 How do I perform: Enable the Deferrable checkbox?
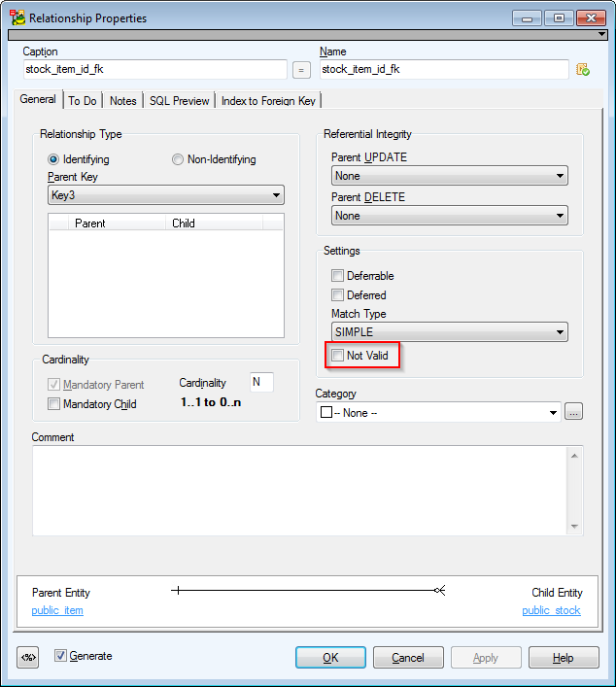(337, 276)
